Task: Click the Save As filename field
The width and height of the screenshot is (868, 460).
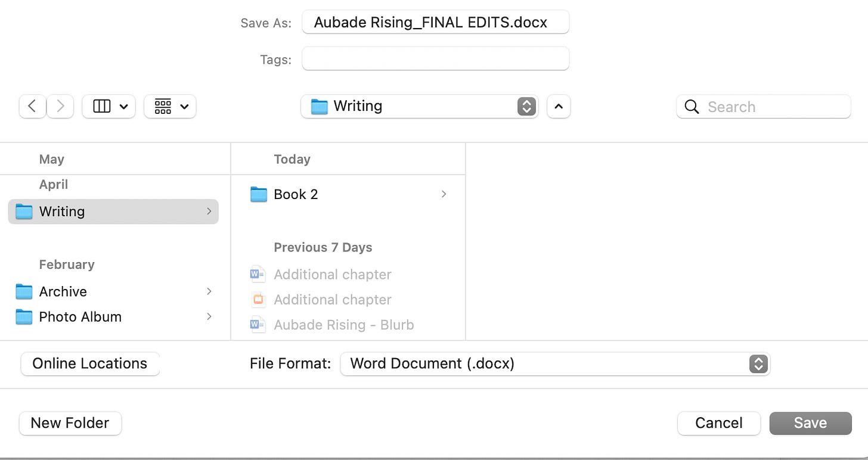Action: [x=436, y=23]
